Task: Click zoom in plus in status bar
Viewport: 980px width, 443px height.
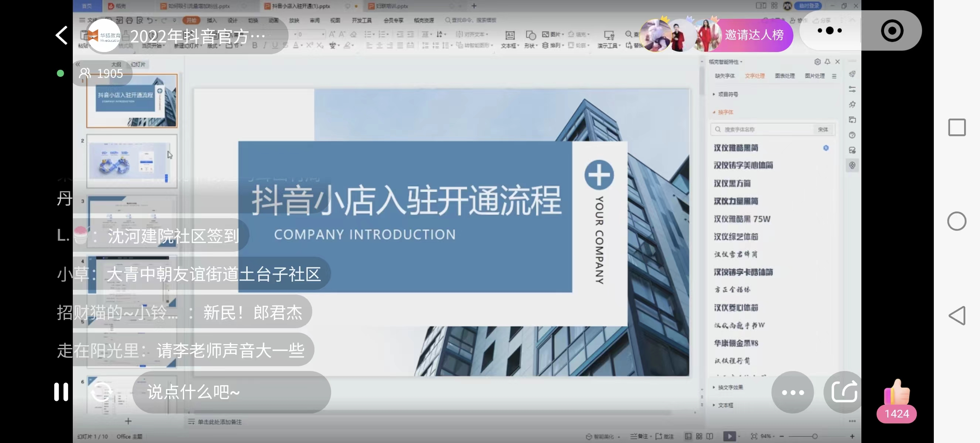Action: (852, 436)
